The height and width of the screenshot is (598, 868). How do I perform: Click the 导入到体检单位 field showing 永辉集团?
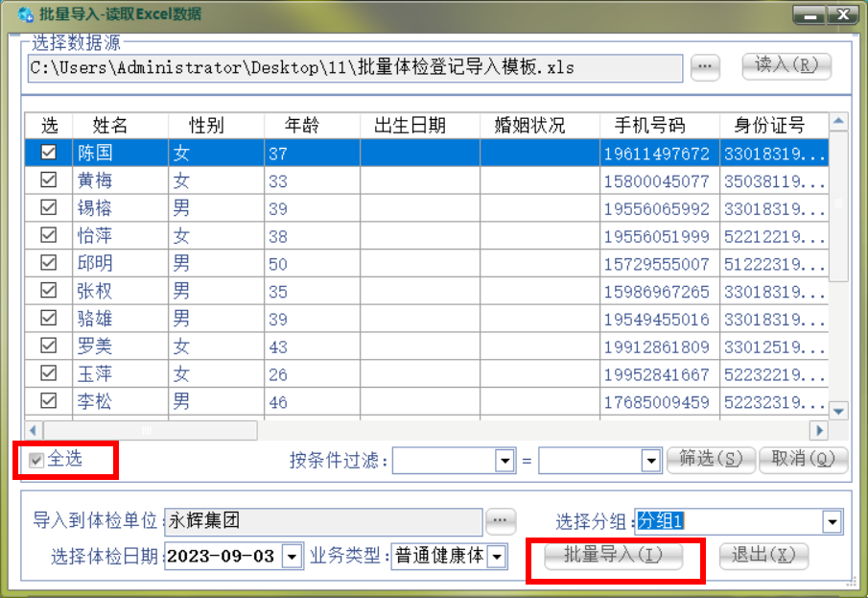coord(324,522)
